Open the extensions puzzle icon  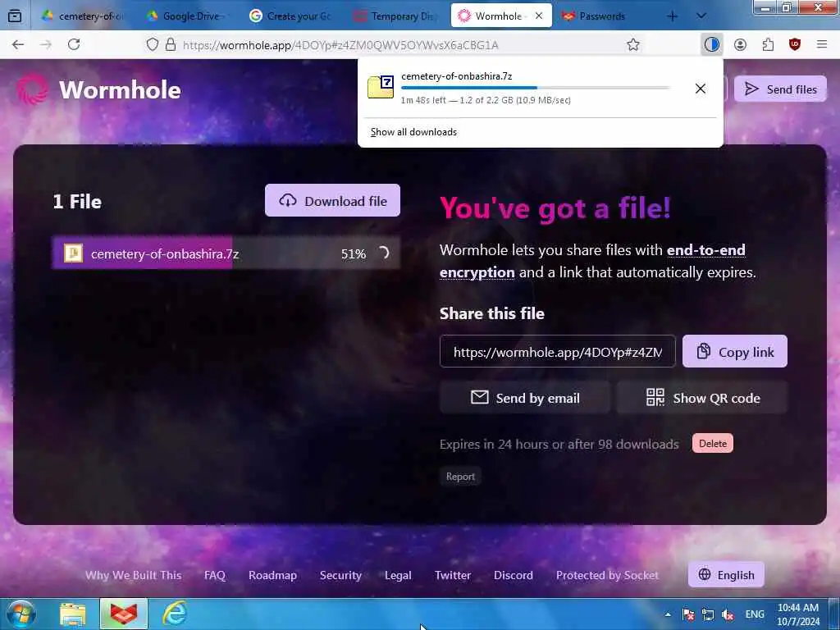point(768,44)
